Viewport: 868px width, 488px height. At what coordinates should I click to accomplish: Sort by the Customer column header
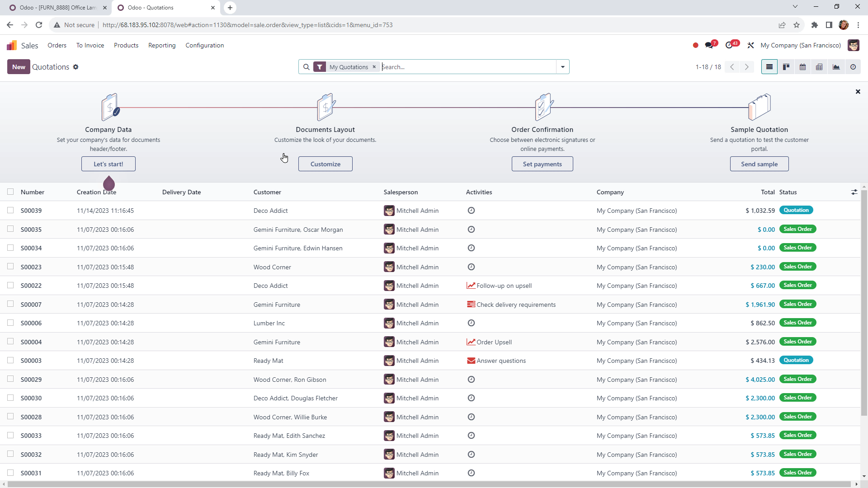click(267, 192)
